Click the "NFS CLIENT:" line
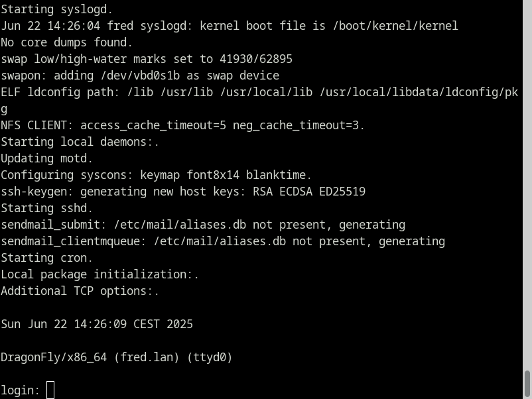532x399 pixels. coord(183,125)
